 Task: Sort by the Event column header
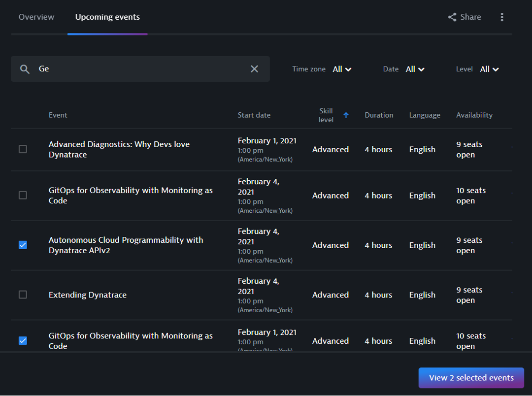coord(58,115)
